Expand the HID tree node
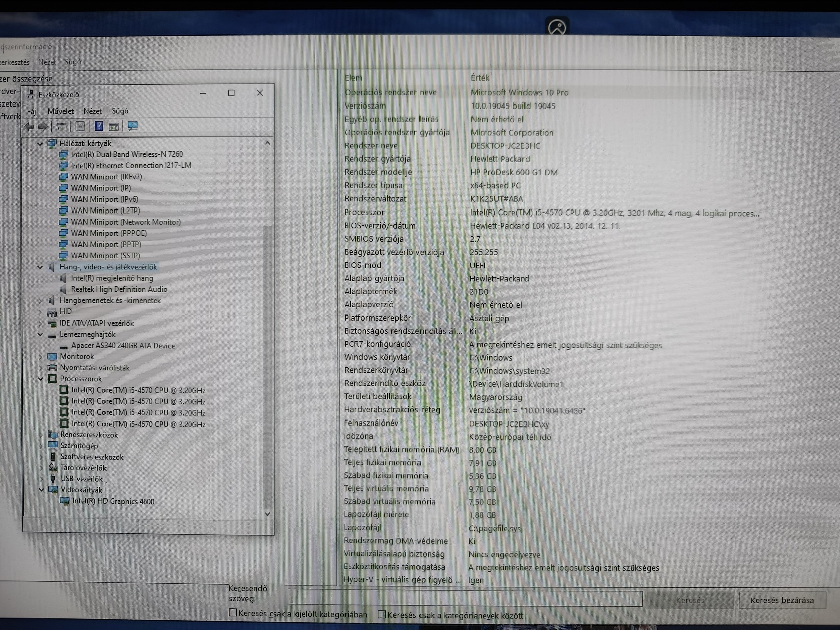This screenshot has width=840, height=630. [40, 312]
